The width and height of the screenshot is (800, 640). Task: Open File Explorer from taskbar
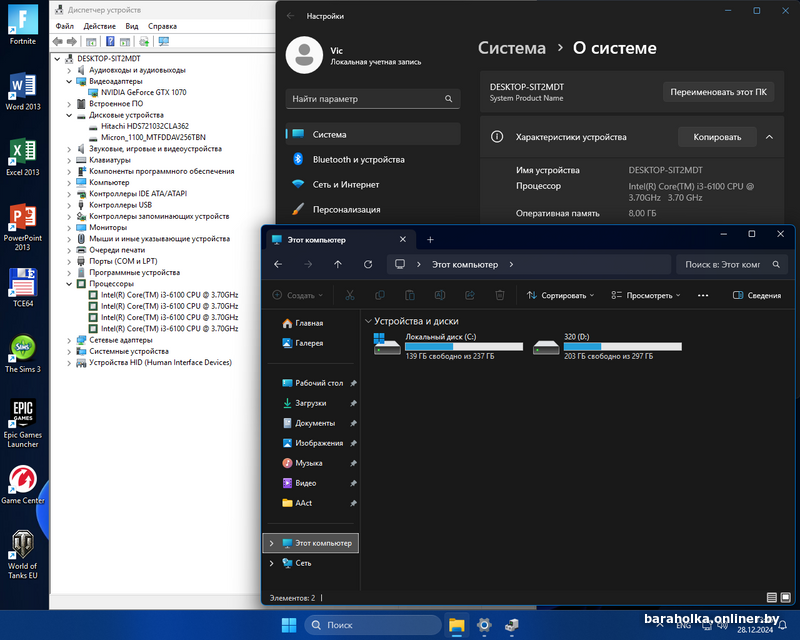[x=457, y=625]
